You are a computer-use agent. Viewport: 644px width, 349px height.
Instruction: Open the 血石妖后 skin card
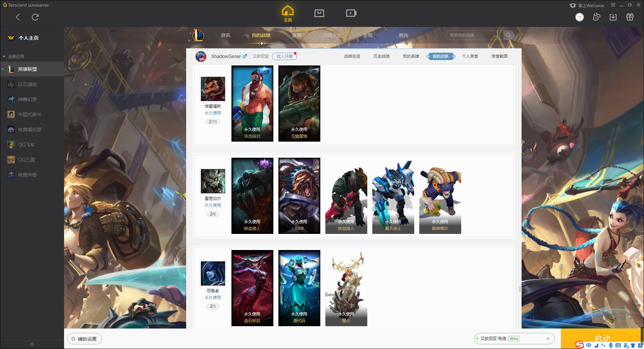[252, 288]
